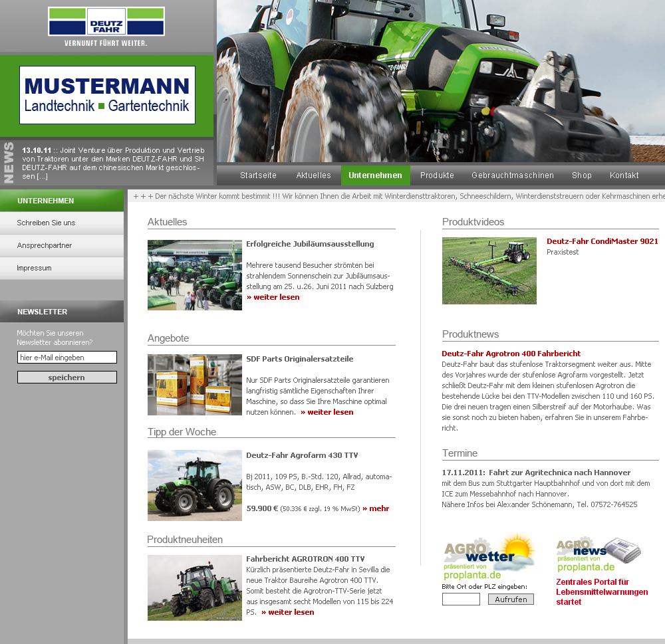Click the Agrotron 400 TTV photo
The image size is (665, 644).
[x=194, y=588]
